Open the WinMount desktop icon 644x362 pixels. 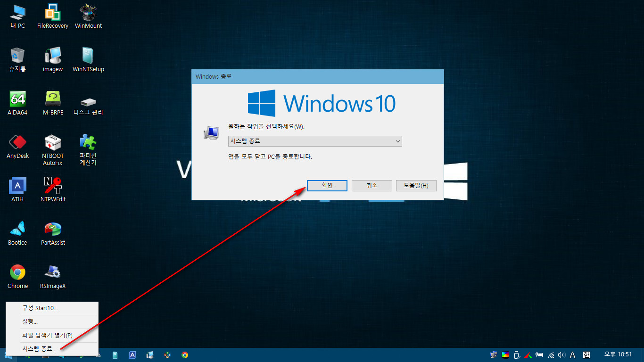click(88, 16)
